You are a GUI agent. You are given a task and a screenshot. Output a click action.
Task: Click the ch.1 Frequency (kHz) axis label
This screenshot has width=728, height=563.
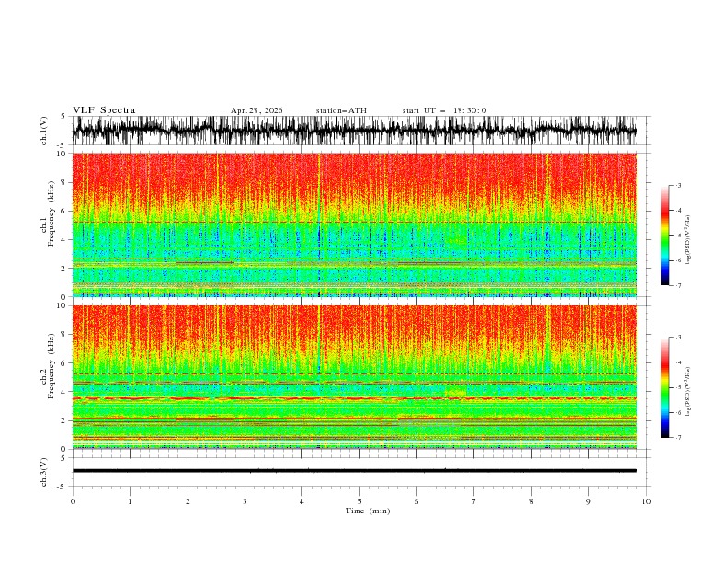48,224
